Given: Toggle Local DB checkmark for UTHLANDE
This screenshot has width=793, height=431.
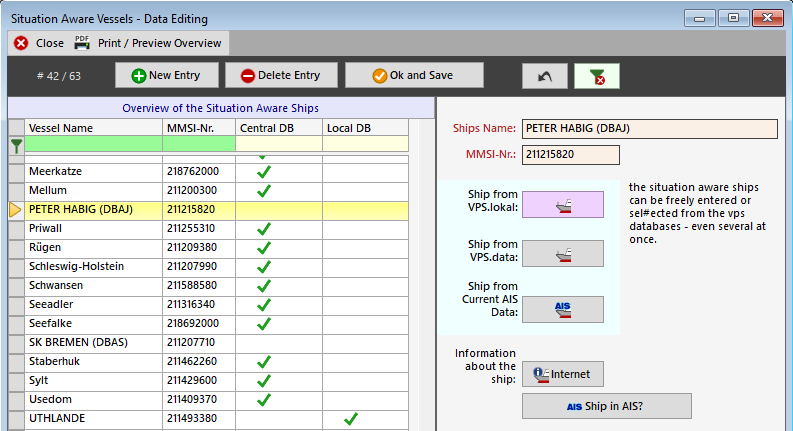Looking at the screenshot, I should (x=350, y=418).
